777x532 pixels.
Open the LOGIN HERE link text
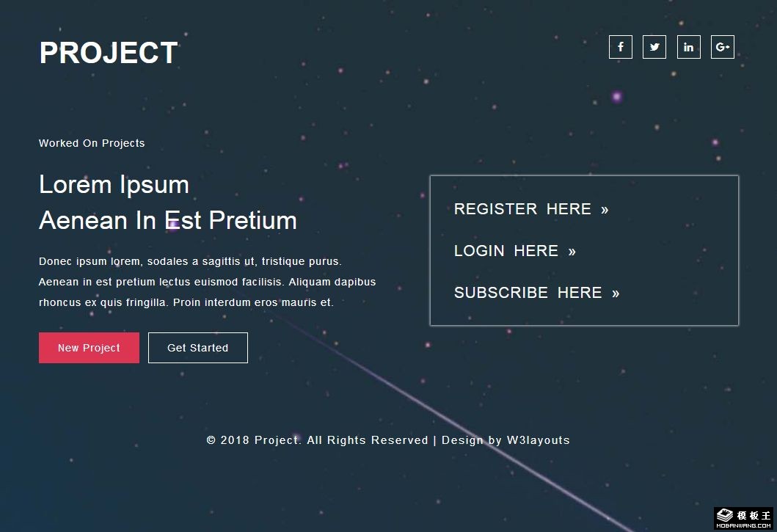pos(506,251)
